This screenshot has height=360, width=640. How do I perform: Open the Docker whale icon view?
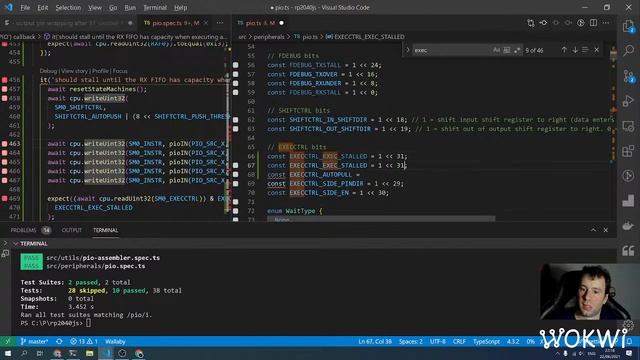[629, 225]
